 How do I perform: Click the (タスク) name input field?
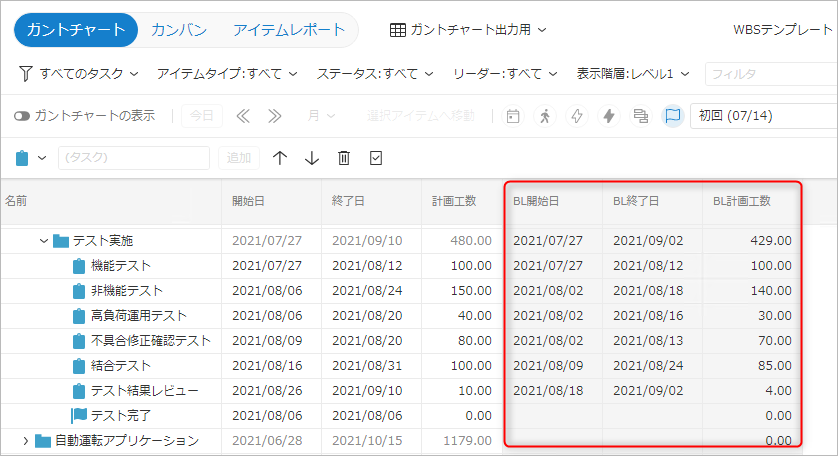point(133,158)
